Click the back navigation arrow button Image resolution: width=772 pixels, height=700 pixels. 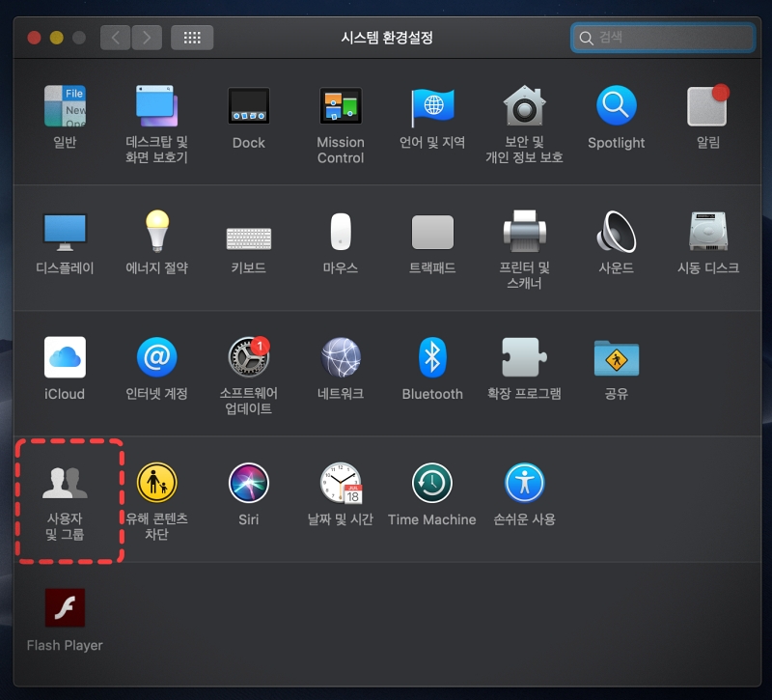tap(115, 38)
